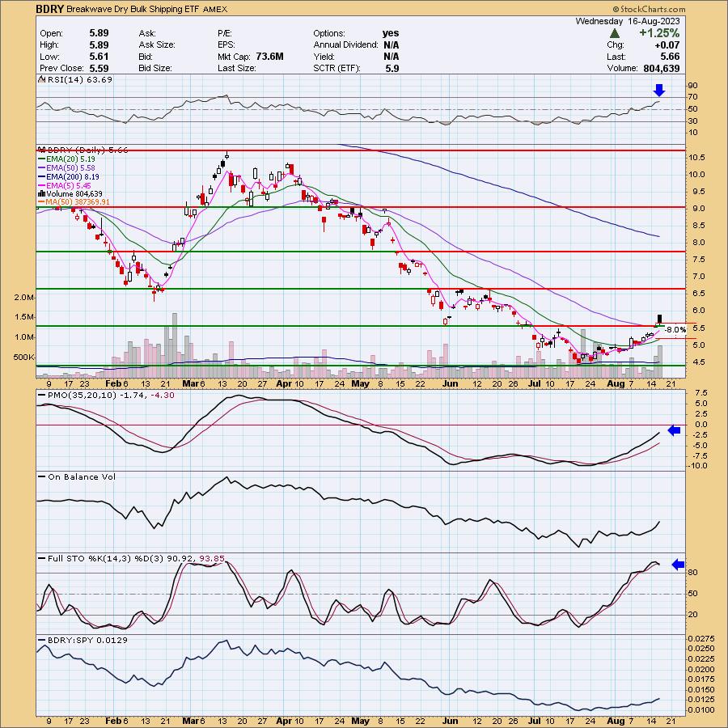The width and height of the screenshot is (728, 728).
Task: Click the BDRY ticker symbol in header
Action: point(50,9)
